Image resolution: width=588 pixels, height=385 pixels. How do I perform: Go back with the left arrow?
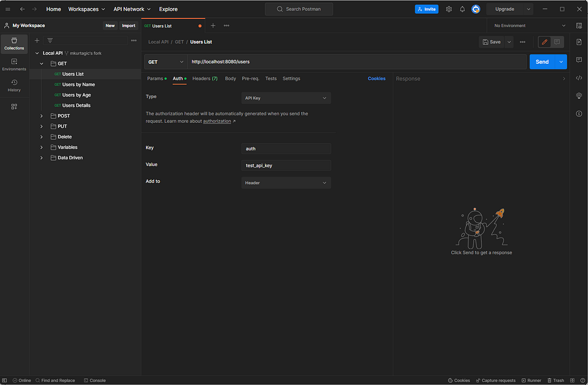pyautogui.click(x=22, y=9)
